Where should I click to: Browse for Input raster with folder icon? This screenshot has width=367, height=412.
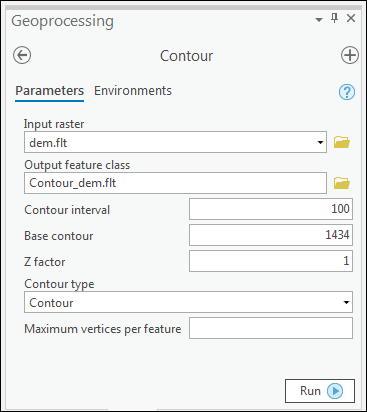[x=342, y=142]
